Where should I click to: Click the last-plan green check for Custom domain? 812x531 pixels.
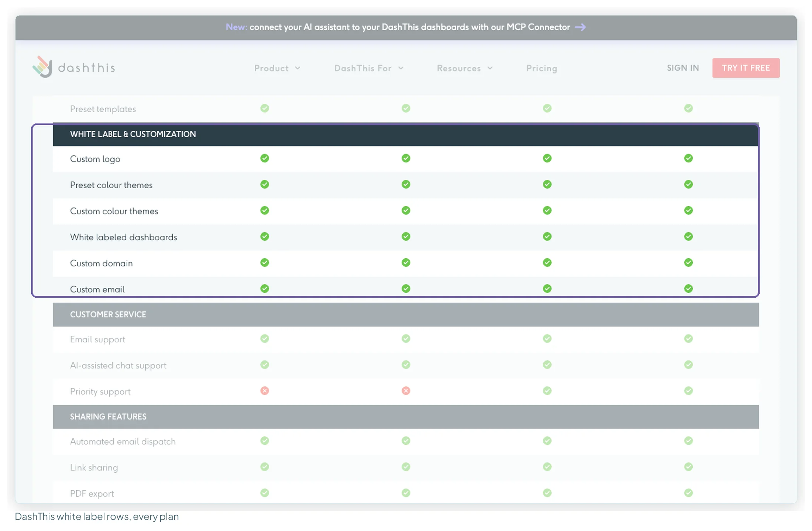(x=688, y=262)
